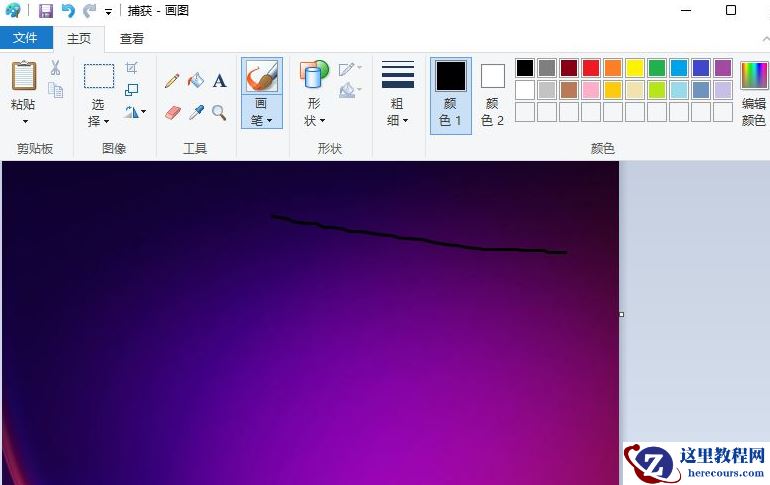770x485 pixels.
Task: Select the Eraser tool
Action: pyautogui.click(x=172, y=113)
